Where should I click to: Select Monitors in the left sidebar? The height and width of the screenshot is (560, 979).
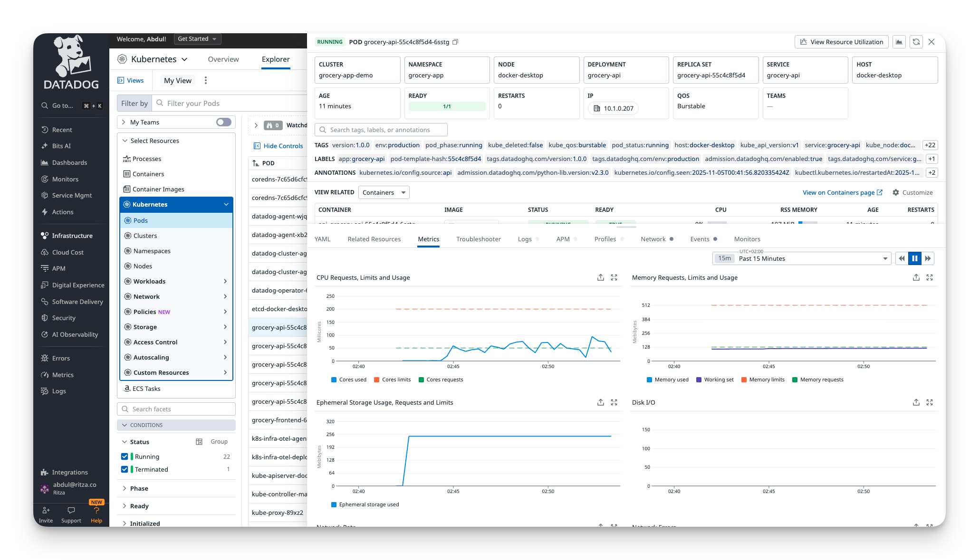pos(65,179)
